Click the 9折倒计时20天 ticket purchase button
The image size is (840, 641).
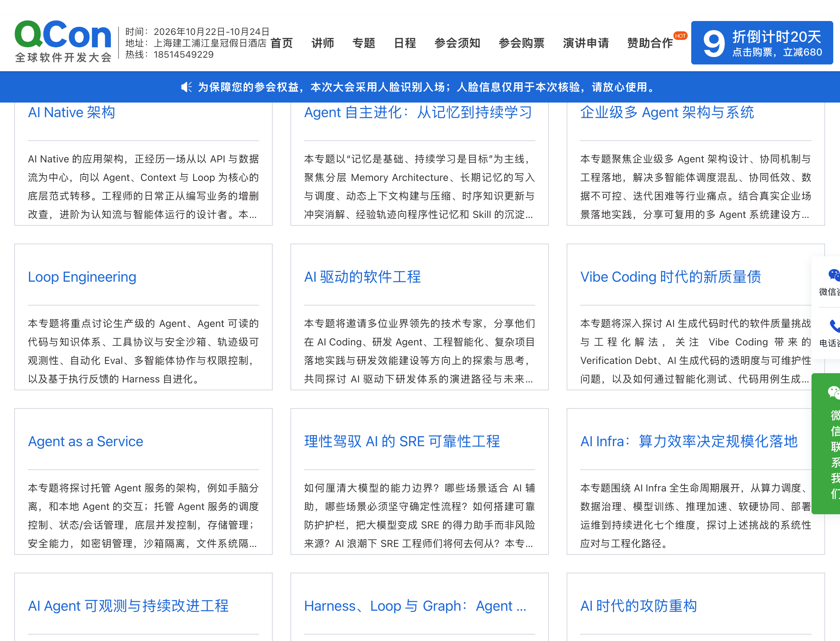click(762, 43)
